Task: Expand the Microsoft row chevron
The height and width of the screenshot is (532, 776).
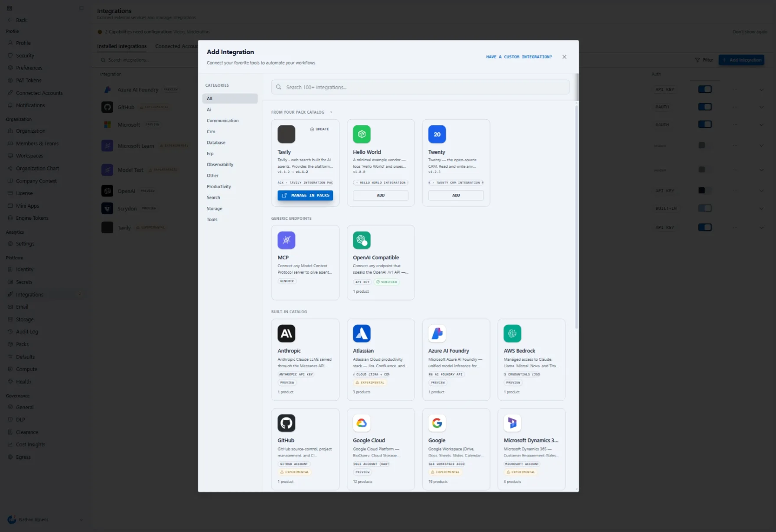Action: pyautogui.click(x=762, y=125)
